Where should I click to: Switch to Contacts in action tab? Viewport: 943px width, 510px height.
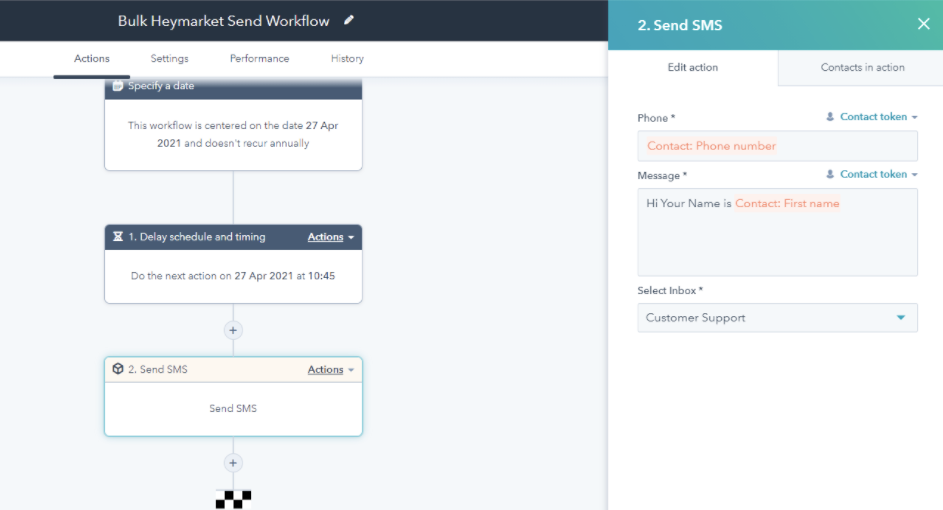coord(862,67)
